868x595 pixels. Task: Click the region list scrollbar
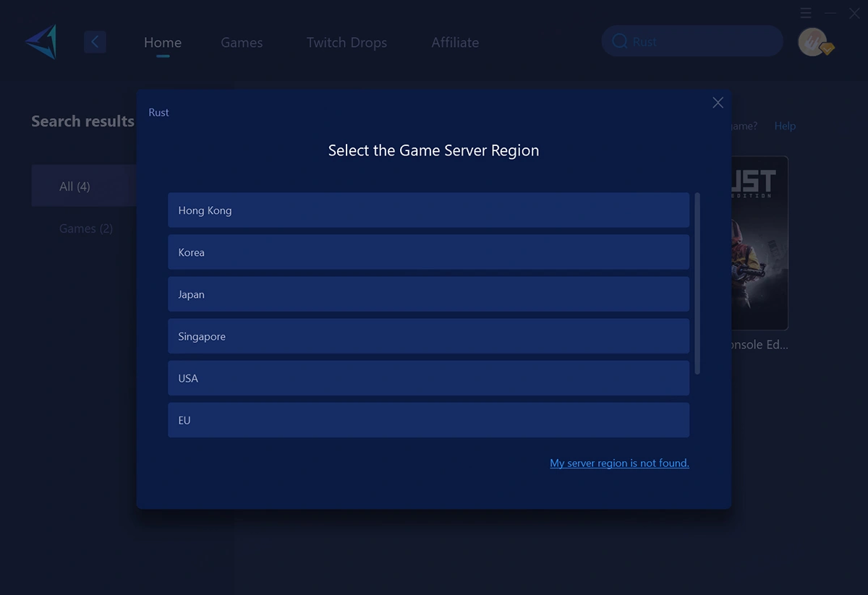tap(697, 283)
